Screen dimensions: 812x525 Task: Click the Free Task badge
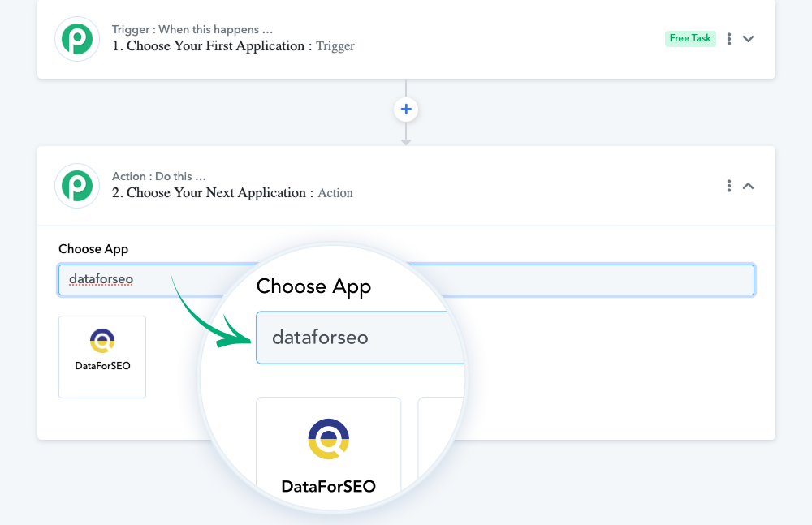[x=689, y=38]
